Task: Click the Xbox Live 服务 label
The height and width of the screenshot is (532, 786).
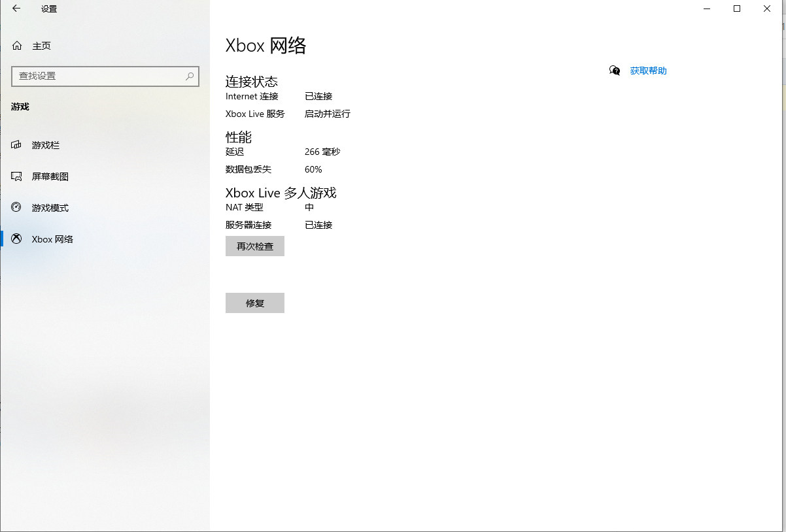Action: tap(255, 114)
